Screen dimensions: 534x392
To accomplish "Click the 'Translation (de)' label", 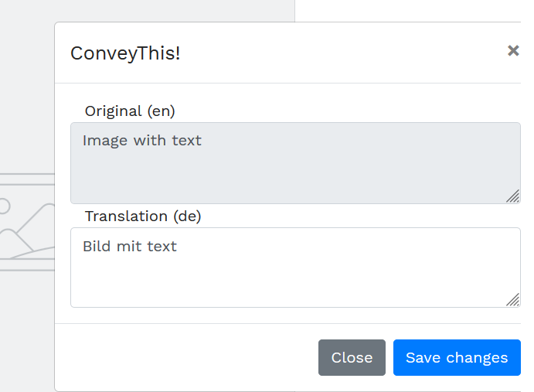I will [143, 216].
